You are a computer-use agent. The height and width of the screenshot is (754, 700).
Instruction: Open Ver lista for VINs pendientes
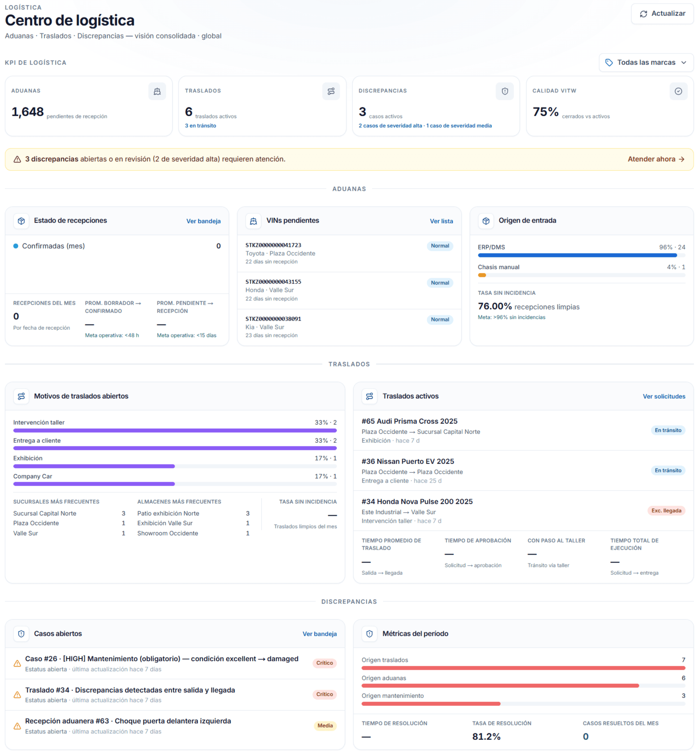[x=441, y=221]
